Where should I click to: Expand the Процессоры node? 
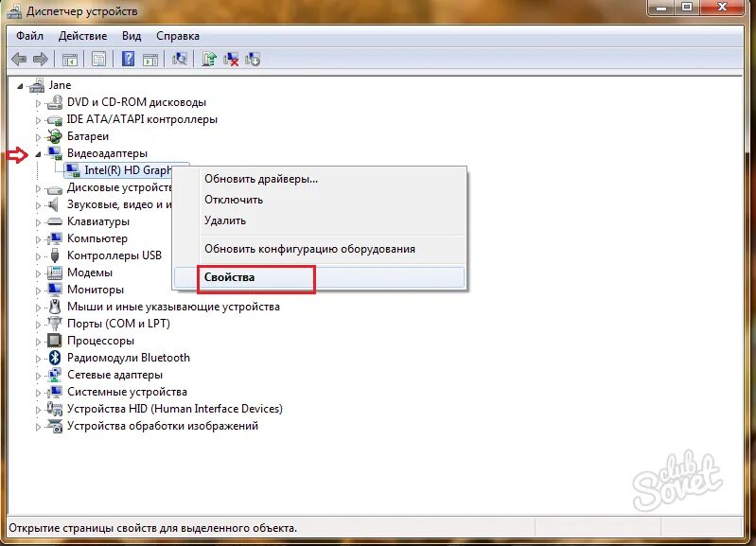click(38, 342)
